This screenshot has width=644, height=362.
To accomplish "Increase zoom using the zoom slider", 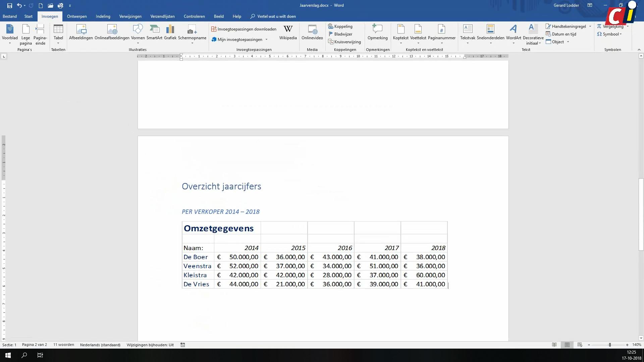I will point(627,345).
